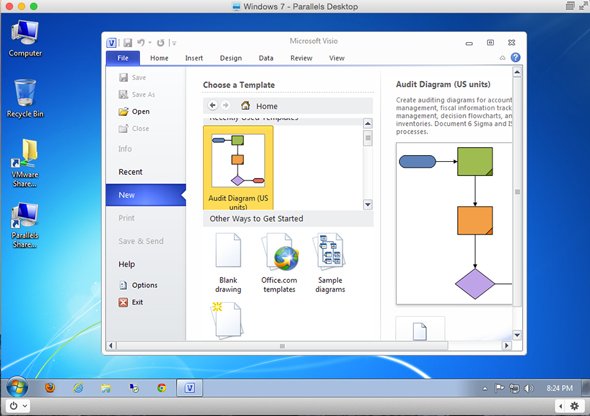Viewport: 590px width, 416px height.
Task: Open the Insert ribbon tab
Action: (x=194, y=58)
